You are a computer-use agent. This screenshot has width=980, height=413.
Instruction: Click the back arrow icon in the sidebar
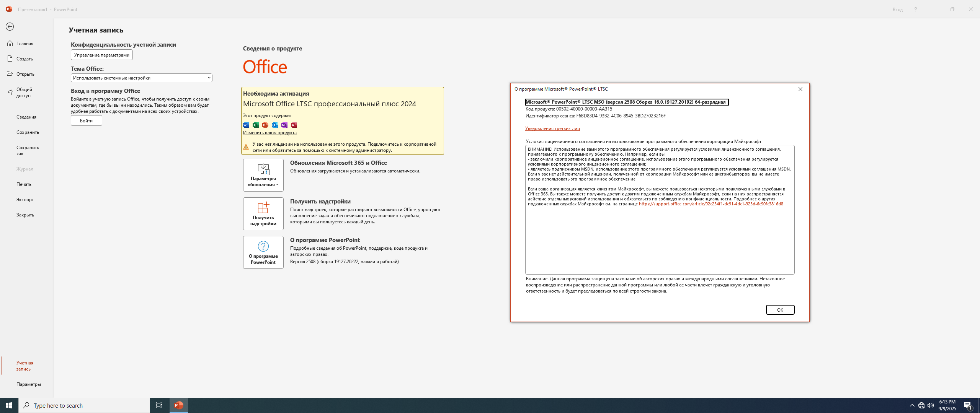tap(10, 27)
